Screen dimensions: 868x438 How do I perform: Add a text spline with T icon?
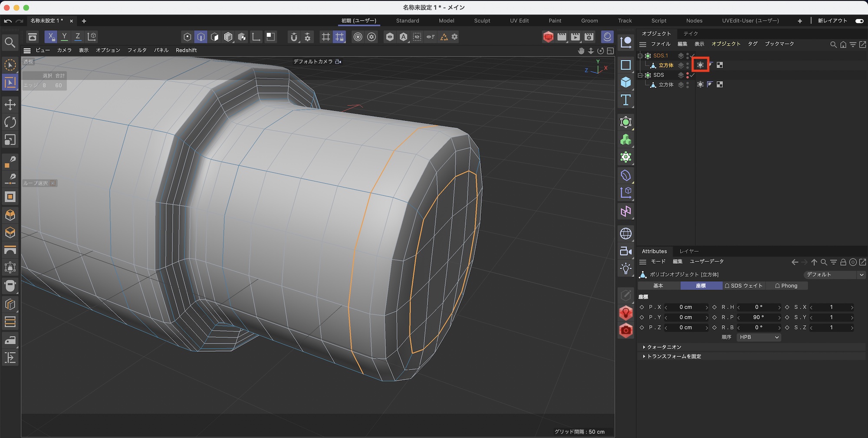(625, 100)
